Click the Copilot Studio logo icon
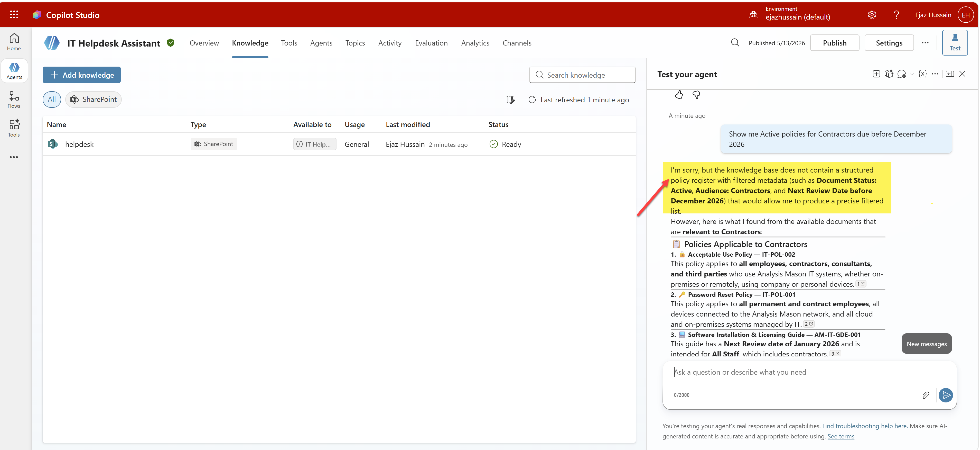 tap(37, 15)
